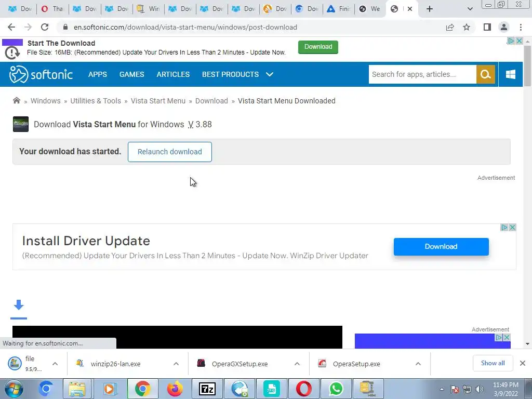
Task: Click the orange search magnifier button
Action: pos(486,74)
